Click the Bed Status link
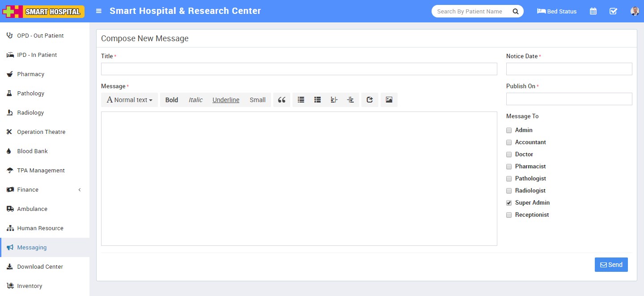Image resolution: width=644 pixels, height=296 pixels. pos(557,11)
